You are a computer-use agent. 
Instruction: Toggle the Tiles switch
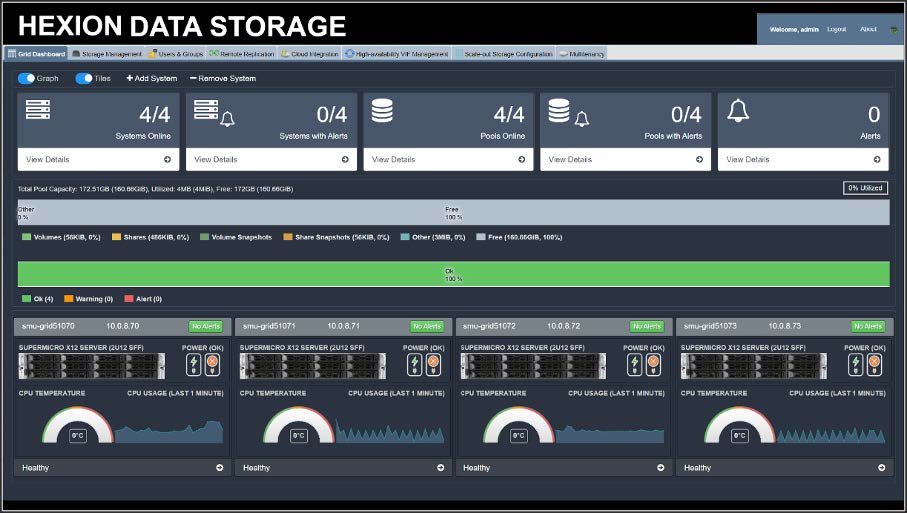tap(84, 78)
